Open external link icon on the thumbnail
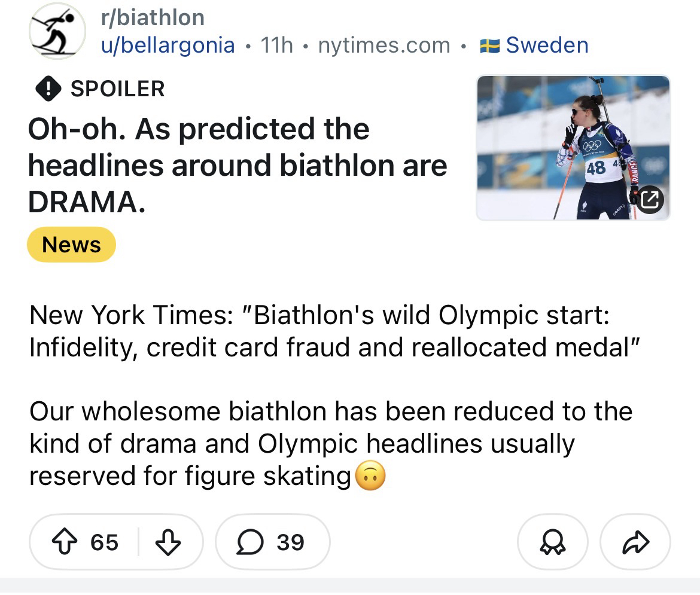 point(650,200)
